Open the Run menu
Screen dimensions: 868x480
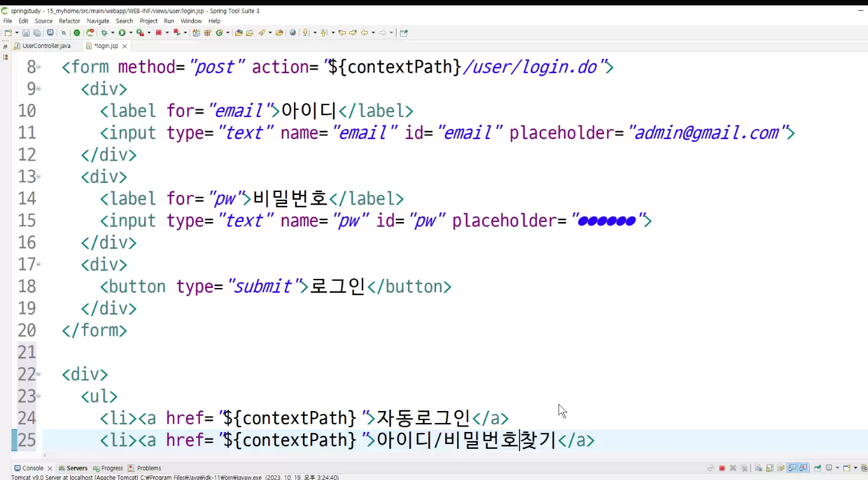click(169, 21)
